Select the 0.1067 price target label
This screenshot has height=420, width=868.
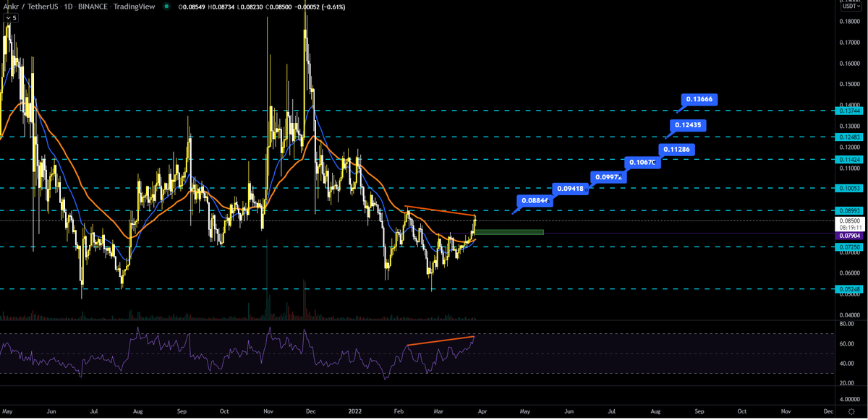642,162
